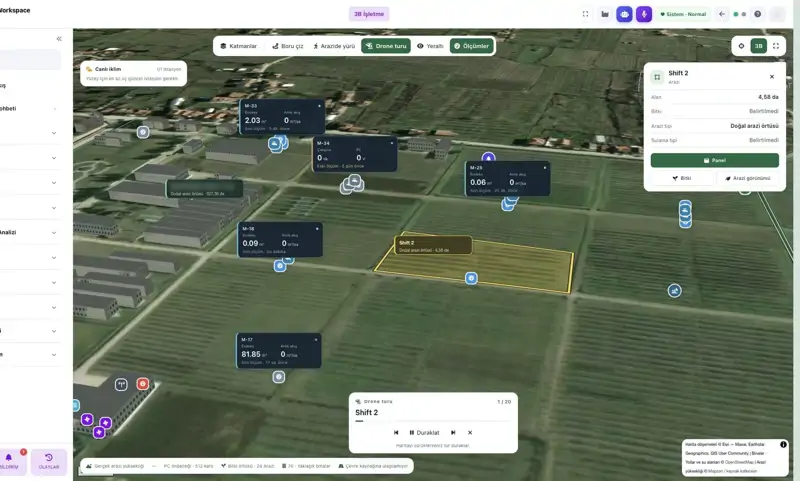This screenshot has width=800, height=481.
Task: Click the purple marker above M-25 card
Action: [x=488, y=158]
